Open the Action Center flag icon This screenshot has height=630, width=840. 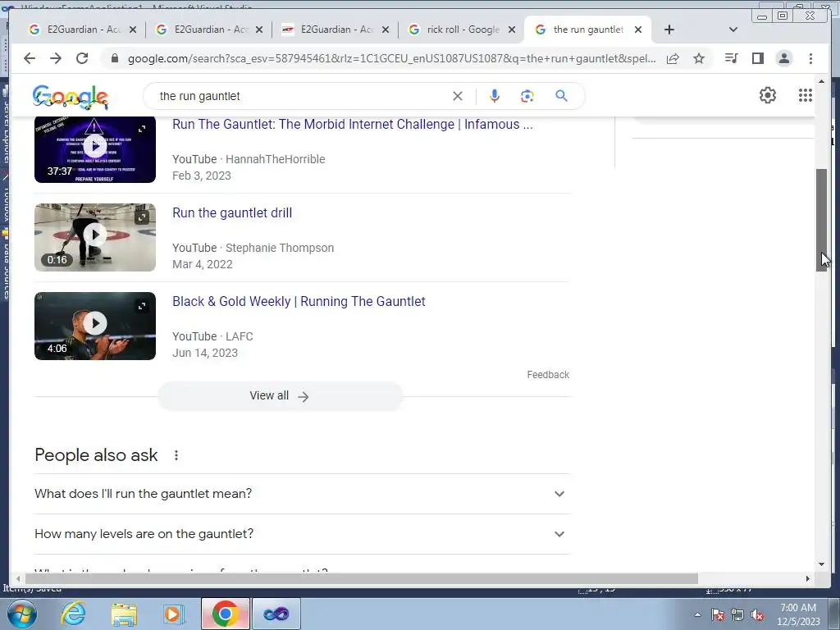[x=718, y=614]
